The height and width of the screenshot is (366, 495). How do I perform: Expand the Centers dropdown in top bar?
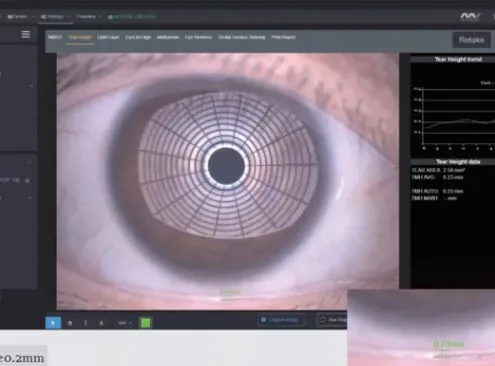point(20,16)
